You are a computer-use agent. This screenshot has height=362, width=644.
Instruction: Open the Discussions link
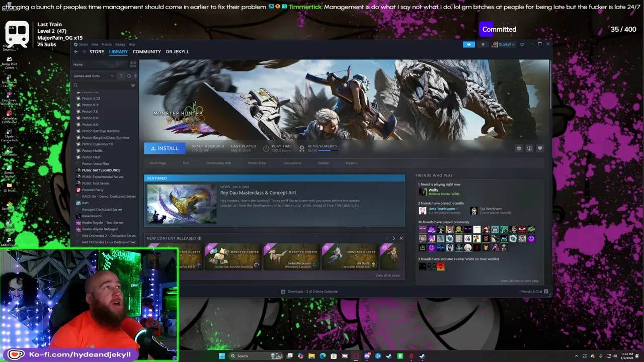point(292,163)
